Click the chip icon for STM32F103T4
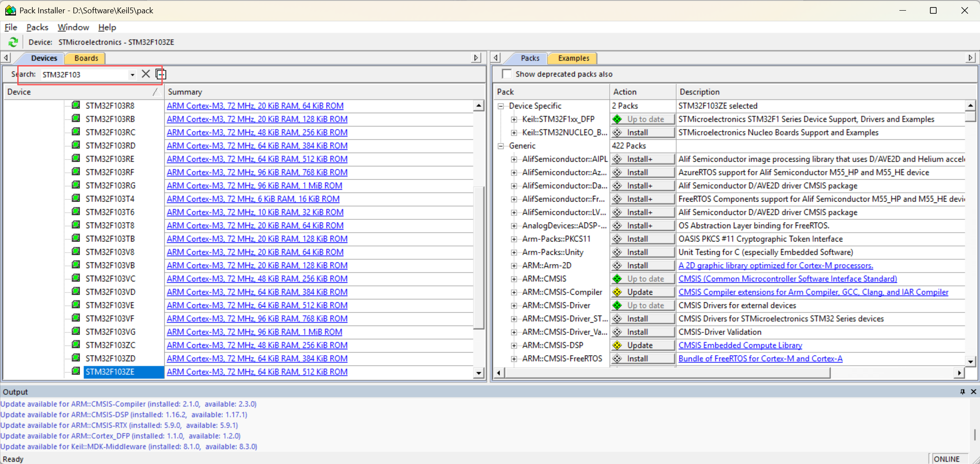The image size is (980, 464). pyautogui.click(x=76, y=198)
